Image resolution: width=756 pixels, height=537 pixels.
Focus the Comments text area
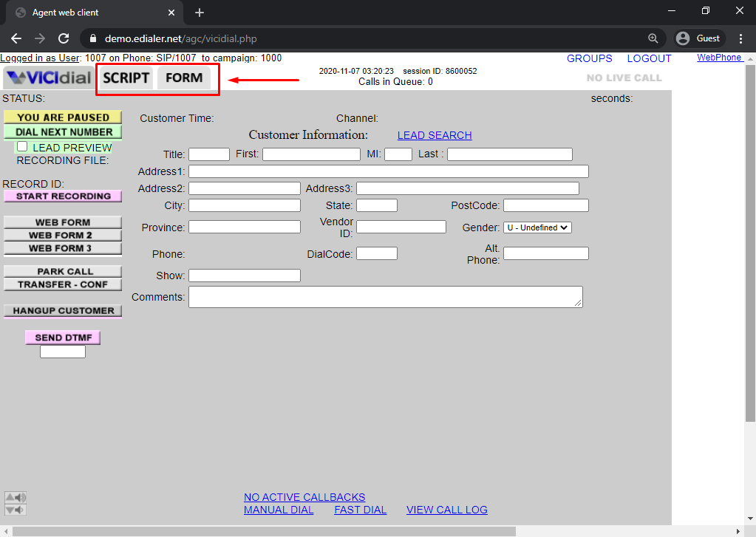386,297
